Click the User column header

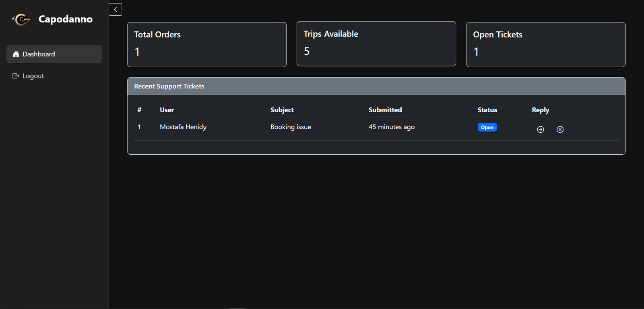[x=167, y=110]
